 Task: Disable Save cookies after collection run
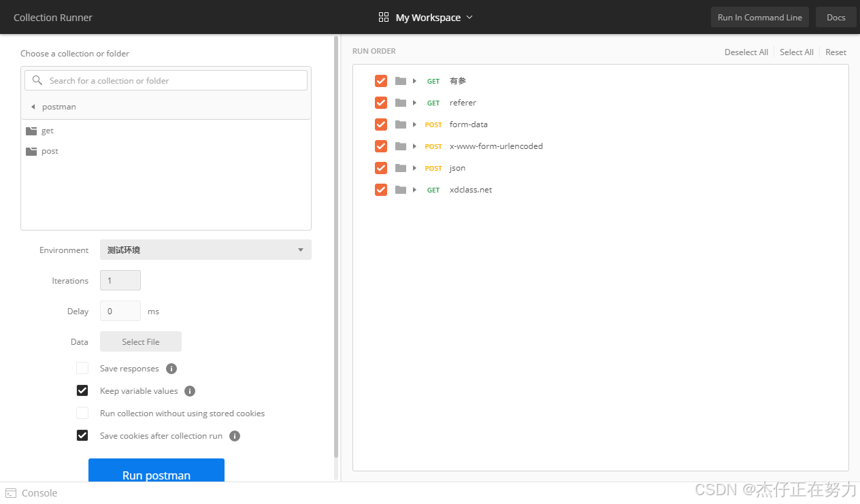coord(82,435)
